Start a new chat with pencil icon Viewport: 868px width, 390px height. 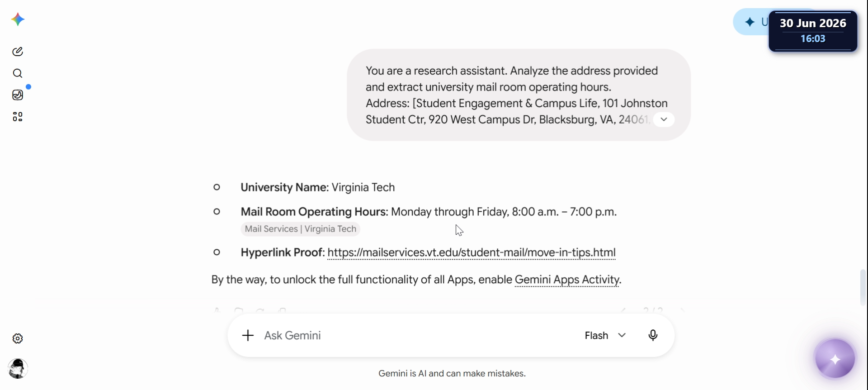[18, 52]
